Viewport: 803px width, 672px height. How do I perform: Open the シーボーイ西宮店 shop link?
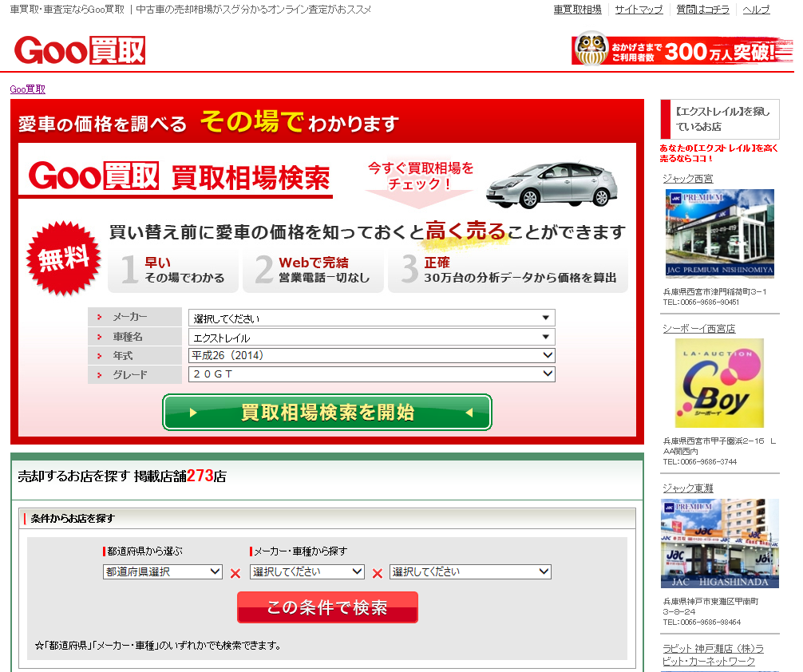click(x=698, y=328)
